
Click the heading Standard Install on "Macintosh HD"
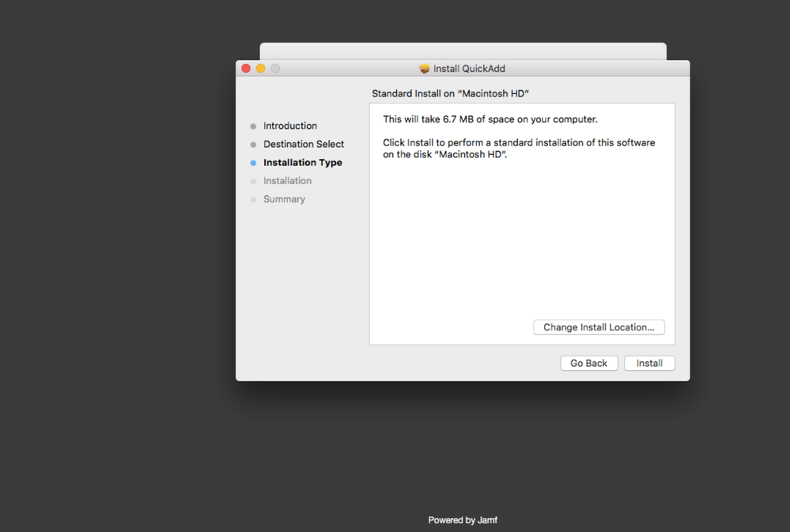tap(450, 94)
